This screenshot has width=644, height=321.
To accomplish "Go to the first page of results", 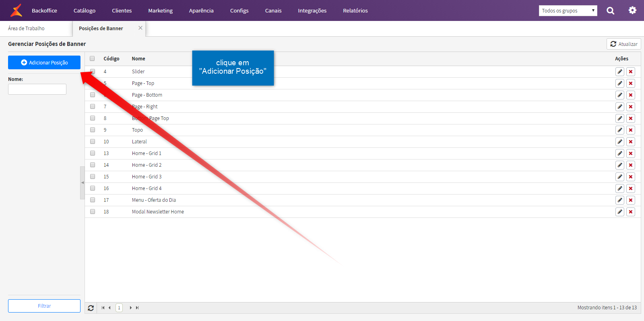I will click(103, 308).
